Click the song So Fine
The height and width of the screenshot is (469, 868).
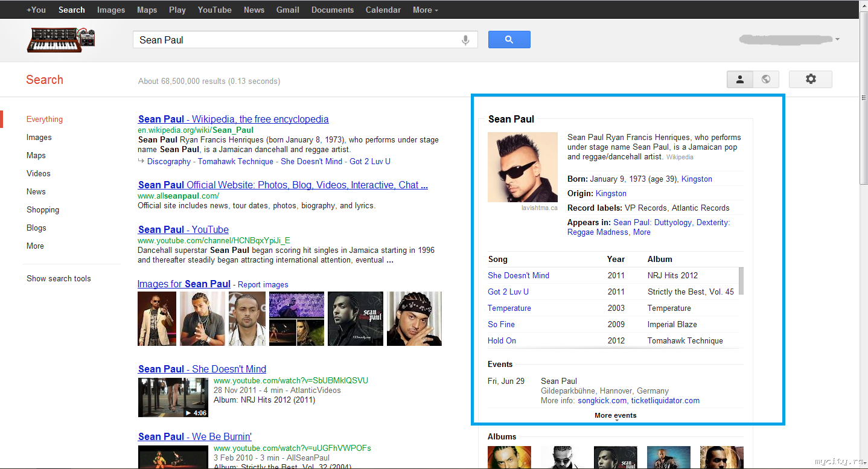501,324
